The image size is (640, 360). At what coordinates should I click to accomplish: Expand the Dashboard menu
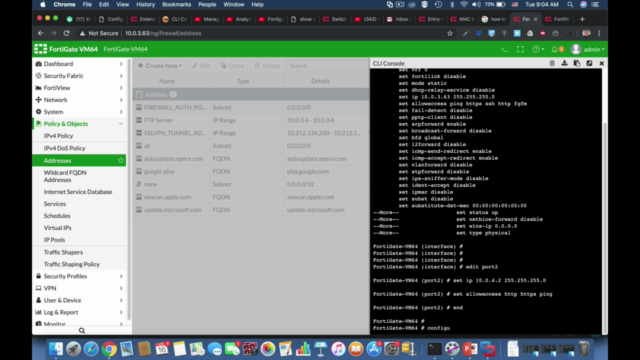click(x=80, y=64)
